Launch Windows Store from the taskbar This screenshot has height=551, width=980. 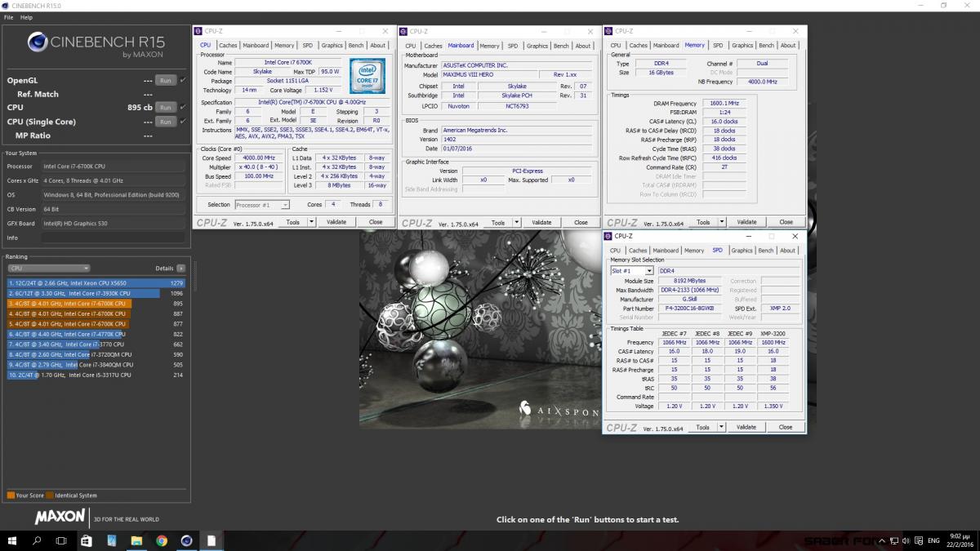tap(87, 540)
